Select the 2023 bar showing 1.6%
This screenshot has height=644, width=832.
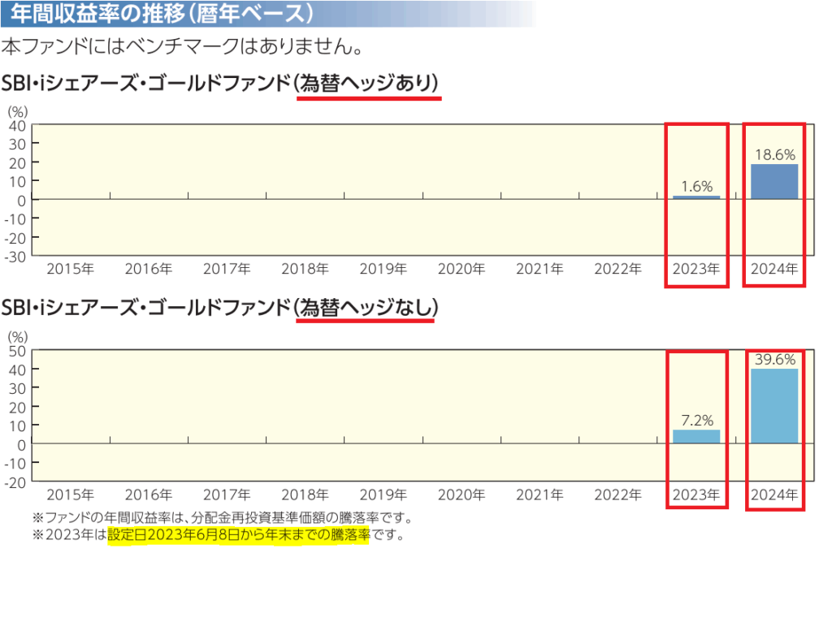(695, 195)
